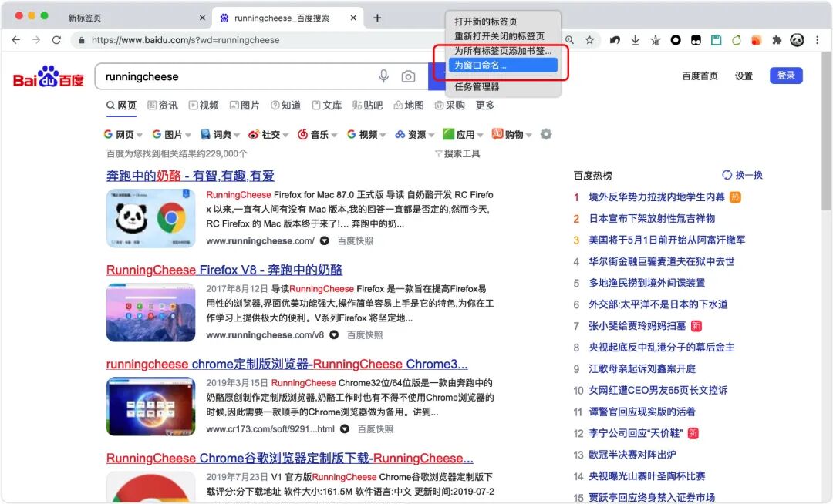
Task: Open the new tab plus button
Action: pos(377,18)
